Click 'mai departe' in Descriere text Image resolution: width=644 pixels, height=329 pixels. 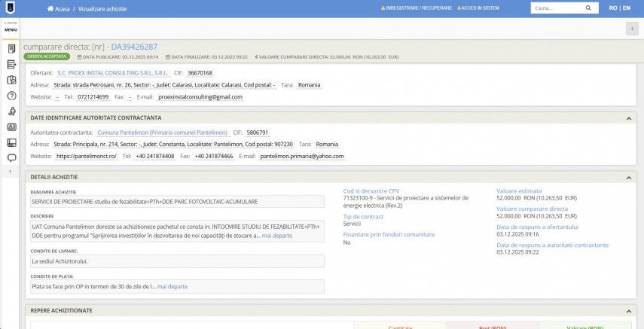point(276,236)
